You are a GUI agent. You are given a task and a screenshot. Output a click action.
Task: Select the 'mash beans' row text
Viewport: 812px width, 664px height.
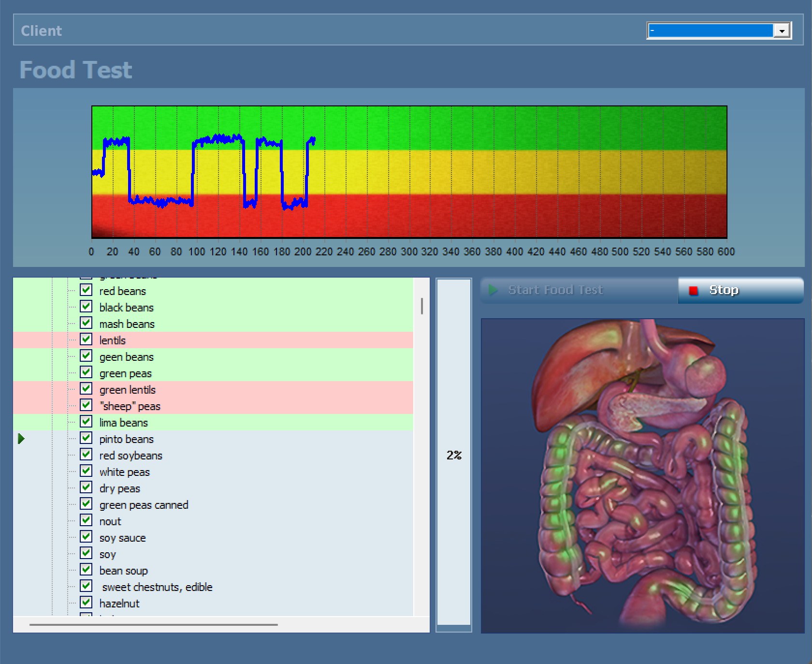(127, 324)
